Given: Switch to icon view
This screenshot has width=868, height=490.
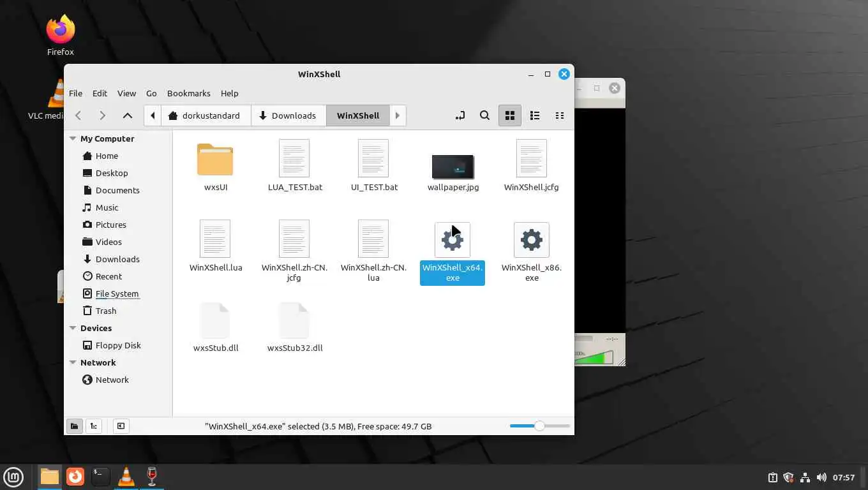Looking at the screenshot, I should coord(510,115).
